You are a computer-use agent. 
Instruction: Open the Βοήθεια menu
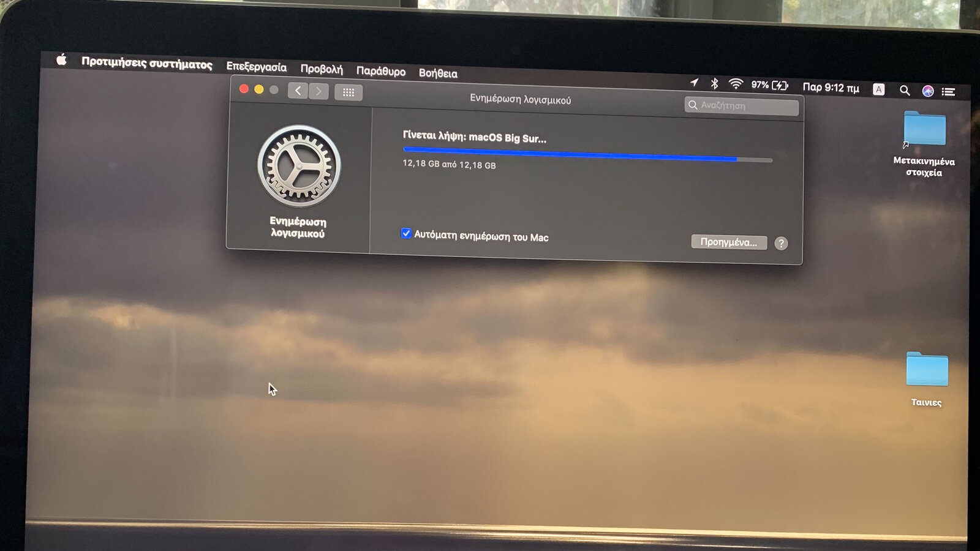[x=438, y=73]
